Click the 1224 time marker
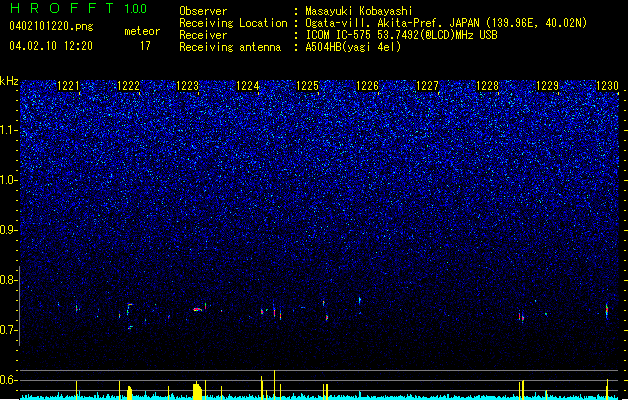This screenshot has width=629, height=400. click(x=248, y=85)
